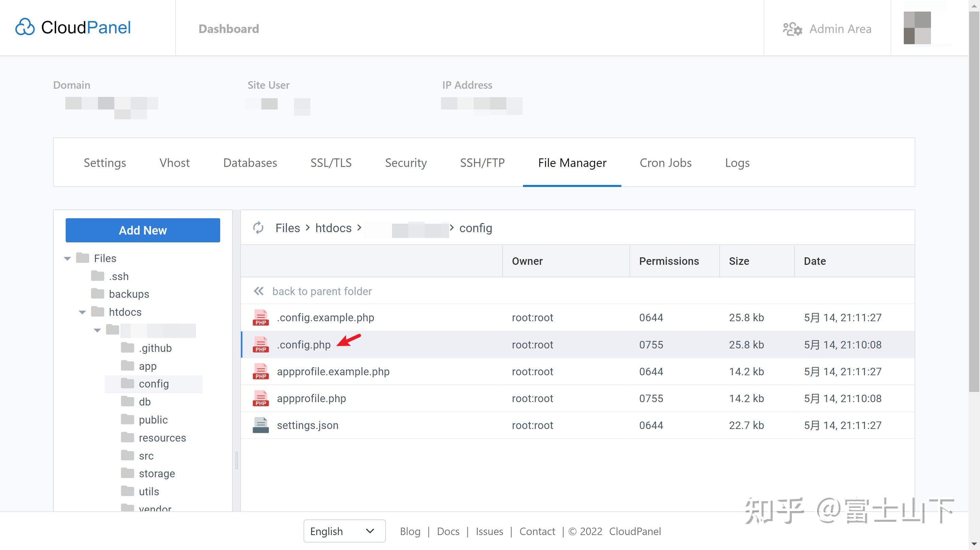Click the back to parent folder arrows
This screenshot has width=980, height=550.
259,291
